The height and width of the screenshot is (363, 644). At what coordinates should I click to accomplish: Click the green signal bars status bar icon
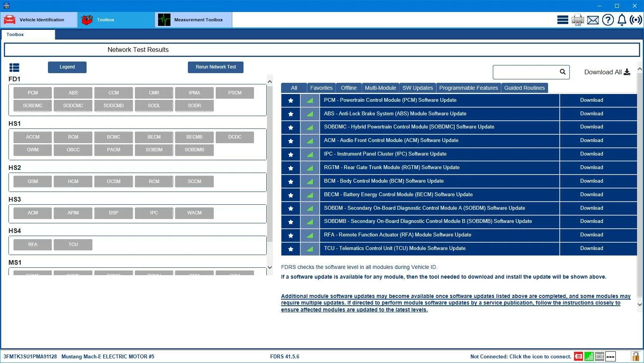(589, 356)
